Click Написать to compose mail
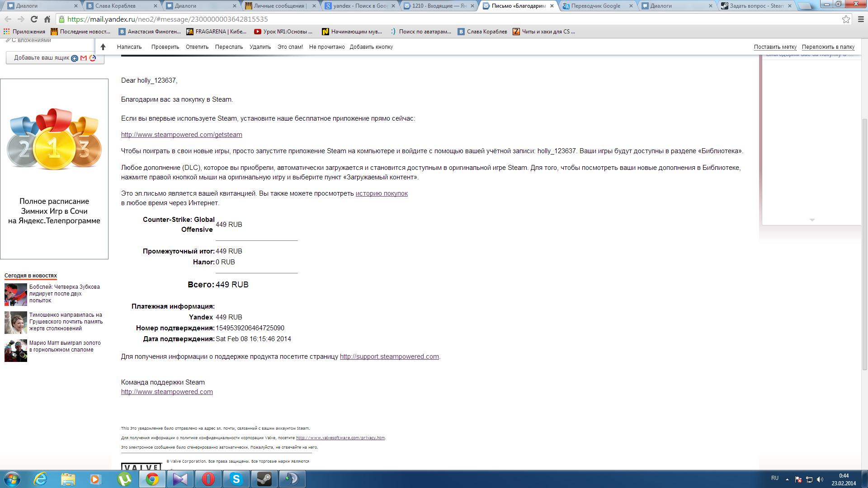 click(x=129, y=47)
